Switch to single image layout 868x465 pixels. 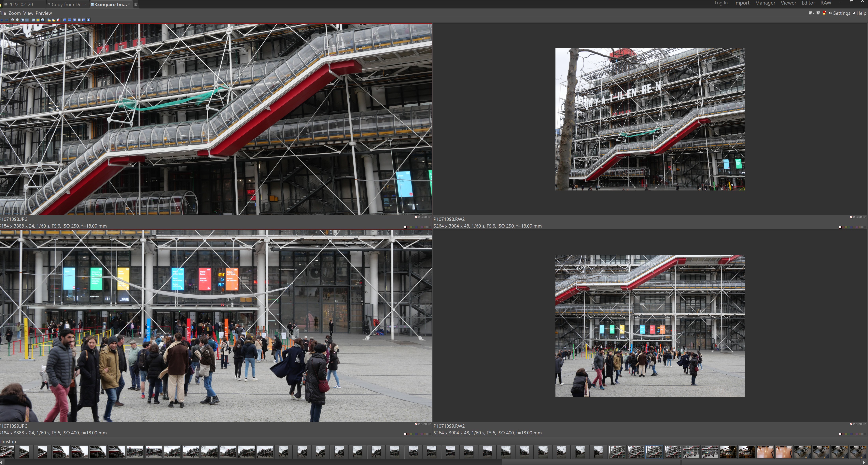coord(65,20)
